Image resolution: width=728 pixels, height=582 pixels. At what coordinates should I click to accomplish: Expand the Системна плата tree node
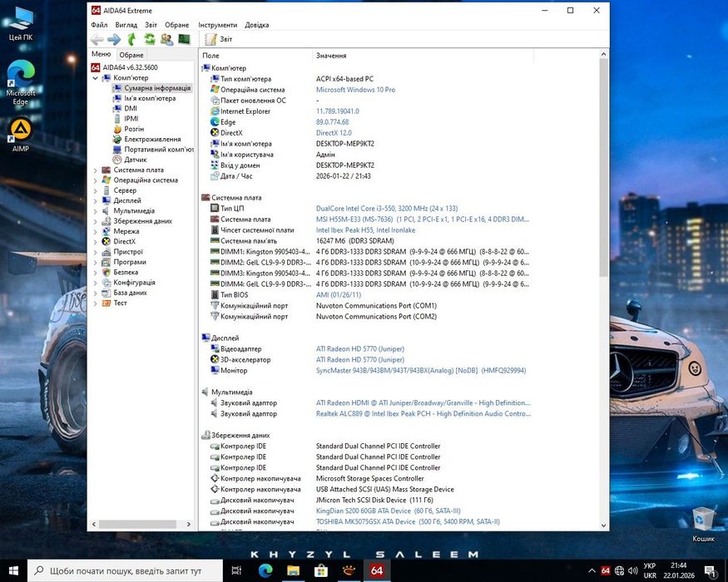coord(95,170)
